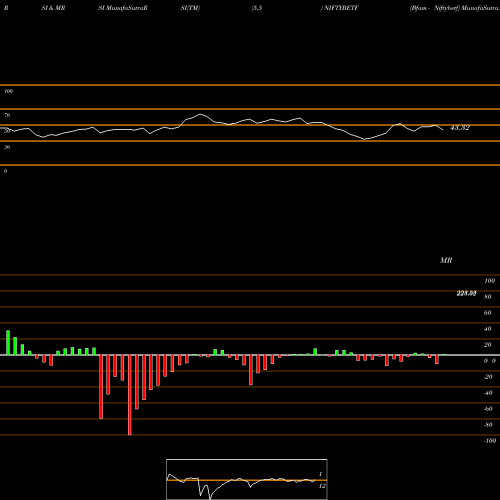Click the NIFTYBETF symbol in the header
The image size is (500, 500).
(341, 8)
